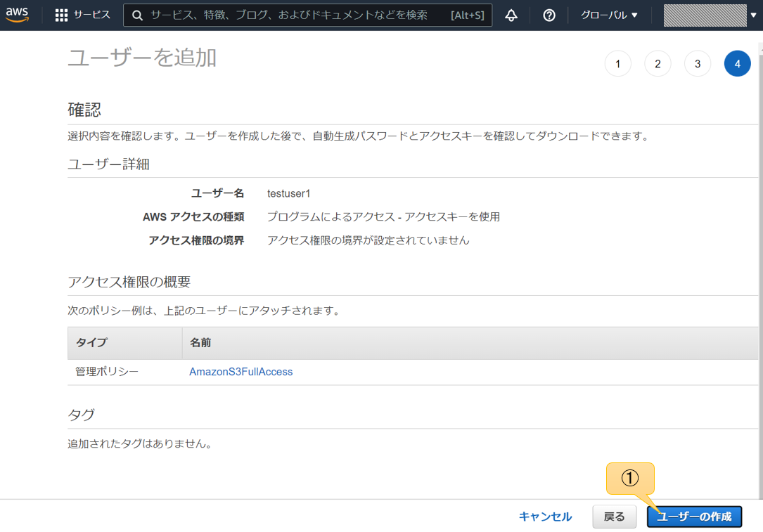Open the AmazonS3FullAccess policy link
Screen dimensions: 763x532
(241, 372)
